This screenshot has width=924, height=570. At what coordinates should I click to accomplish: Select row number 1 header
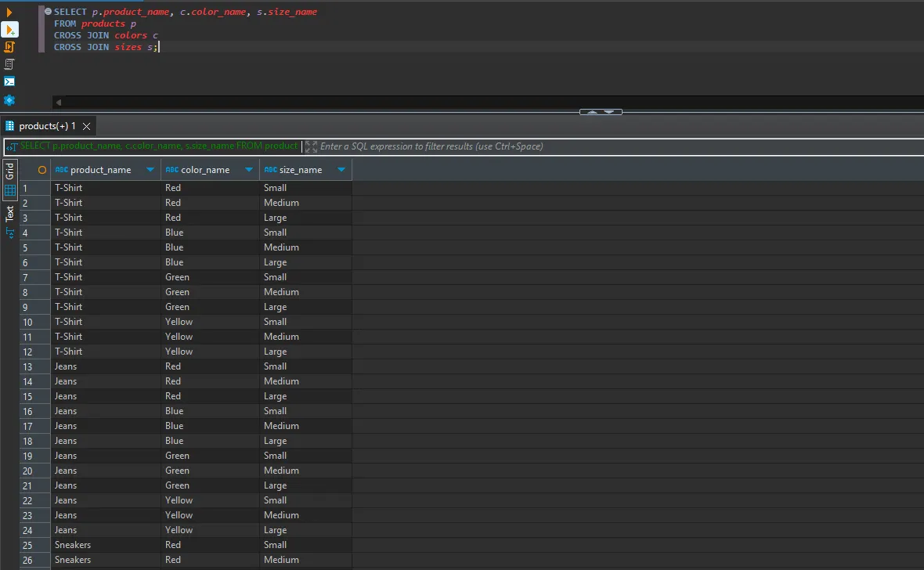click(34, 188)
